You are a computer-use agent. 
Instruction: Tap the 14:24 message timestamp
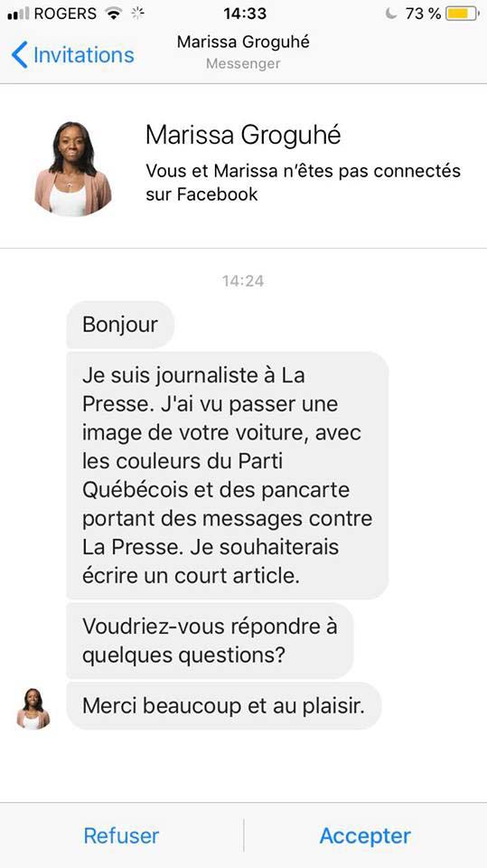(243, 281)
